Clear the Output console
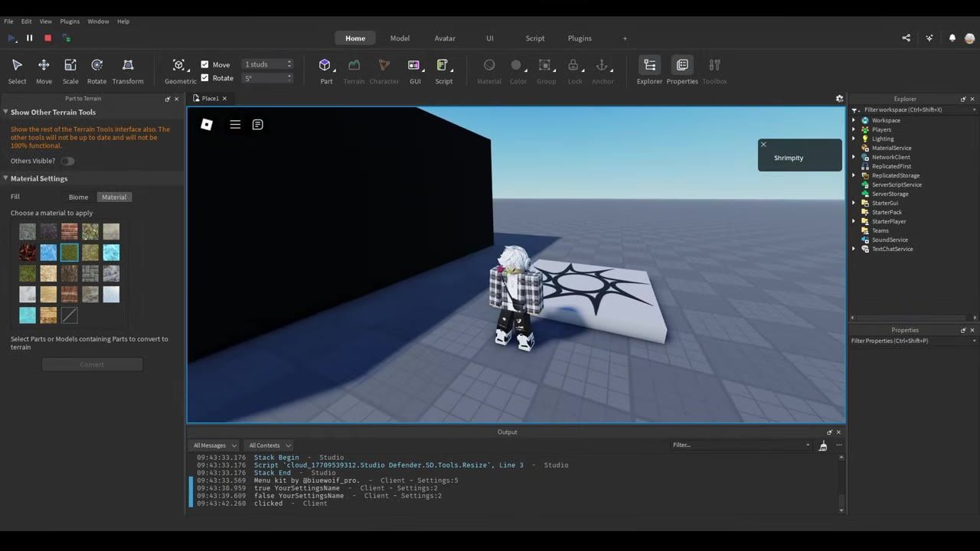 (823, 445)
